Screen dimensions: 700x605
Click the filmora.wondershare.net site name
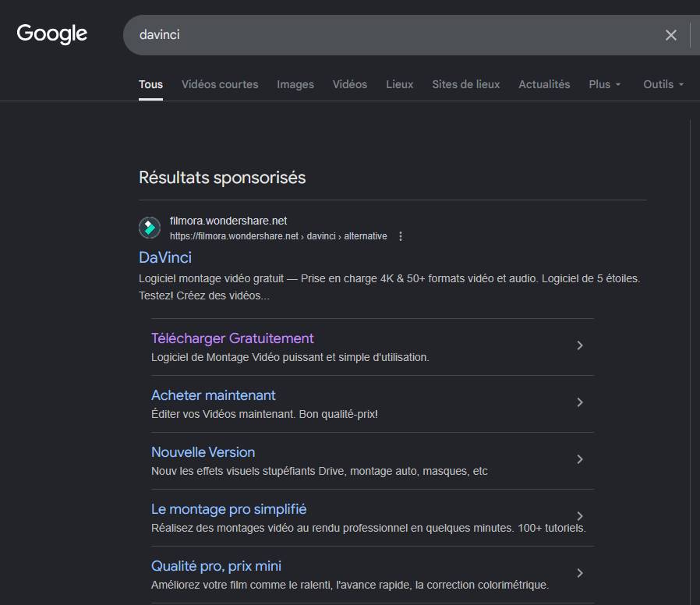coord(228,221)
